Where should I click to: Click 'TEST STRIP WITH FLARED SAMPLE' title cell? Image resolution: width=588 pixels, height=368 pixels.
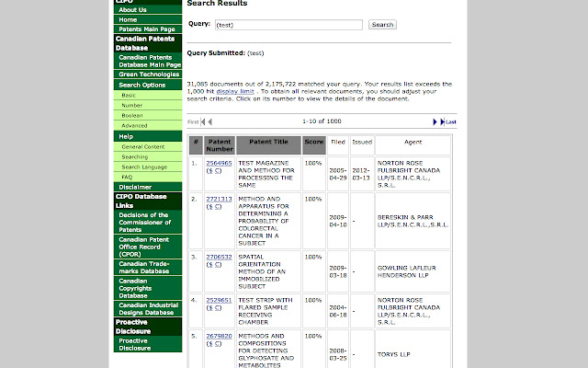pos(268,311)
